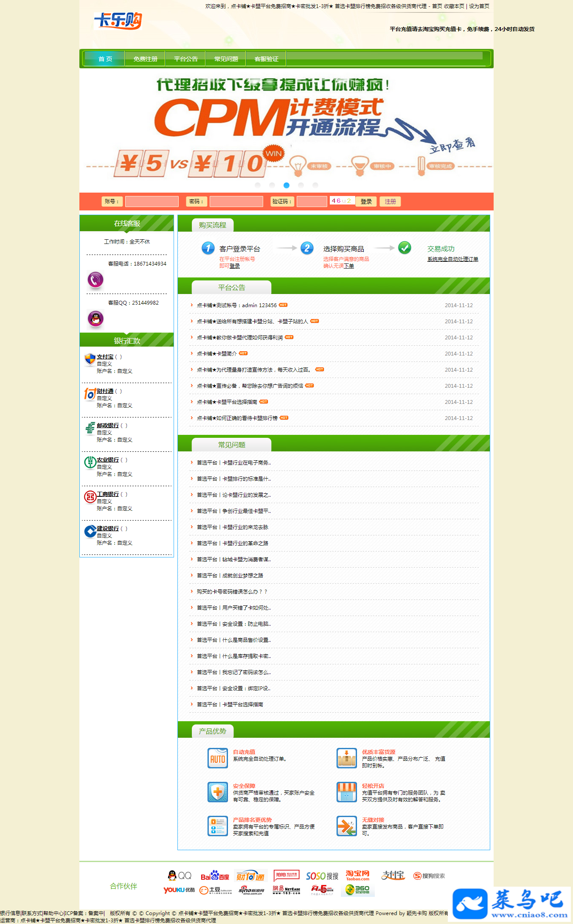
Task: Click 银行信息 in footer links
Action: (x=10, y=913)
